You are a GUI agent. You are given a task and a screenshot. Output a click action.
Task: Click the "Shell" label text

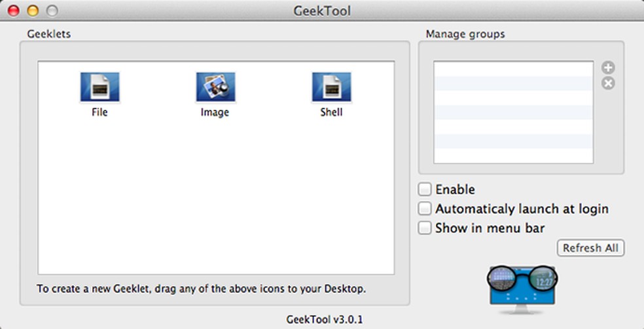pos(331,113)
